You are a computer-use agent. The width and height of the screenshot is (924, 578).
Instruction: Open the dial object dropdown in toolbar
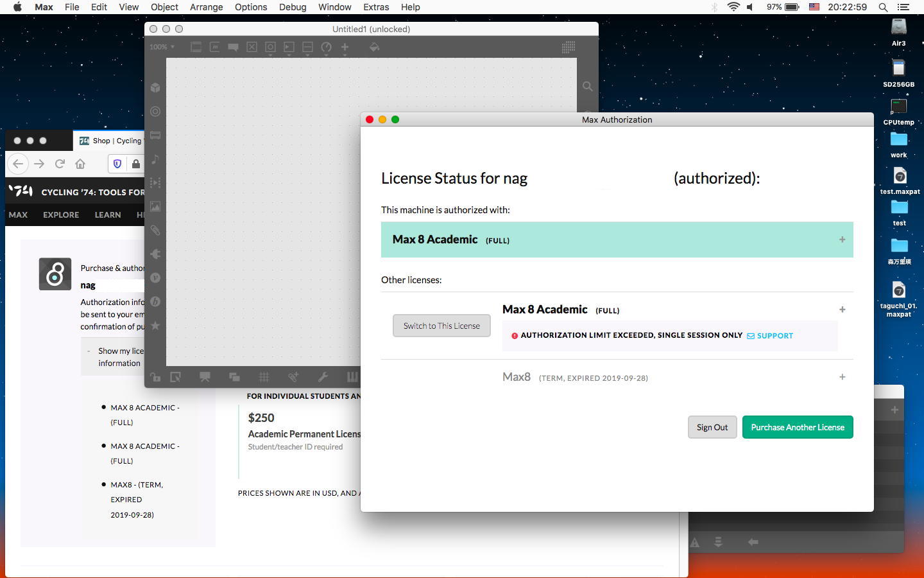[x=326, y=48]
